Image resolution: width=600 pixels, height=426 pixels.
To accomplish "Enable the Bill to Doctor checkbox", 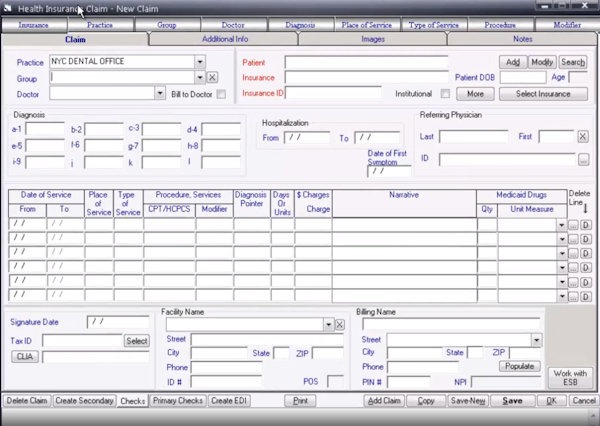I will click(x=221, y=94).
